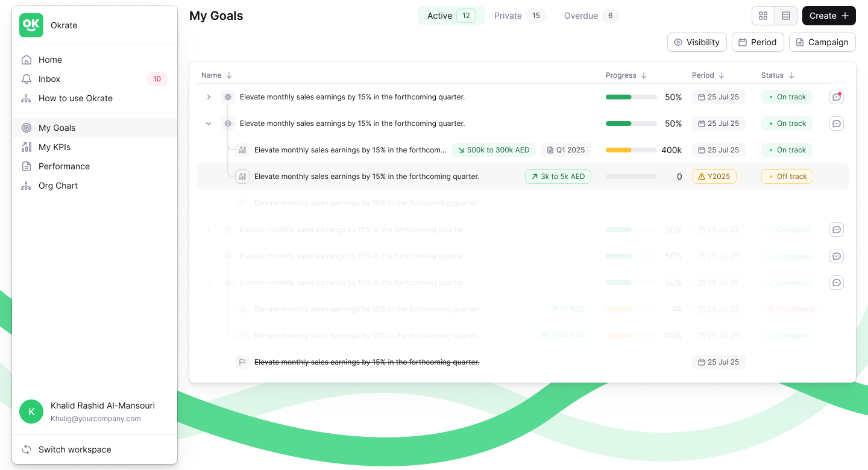Switch to list view layout
This screenshot has height=470, width=868.
tap(785, 16)
